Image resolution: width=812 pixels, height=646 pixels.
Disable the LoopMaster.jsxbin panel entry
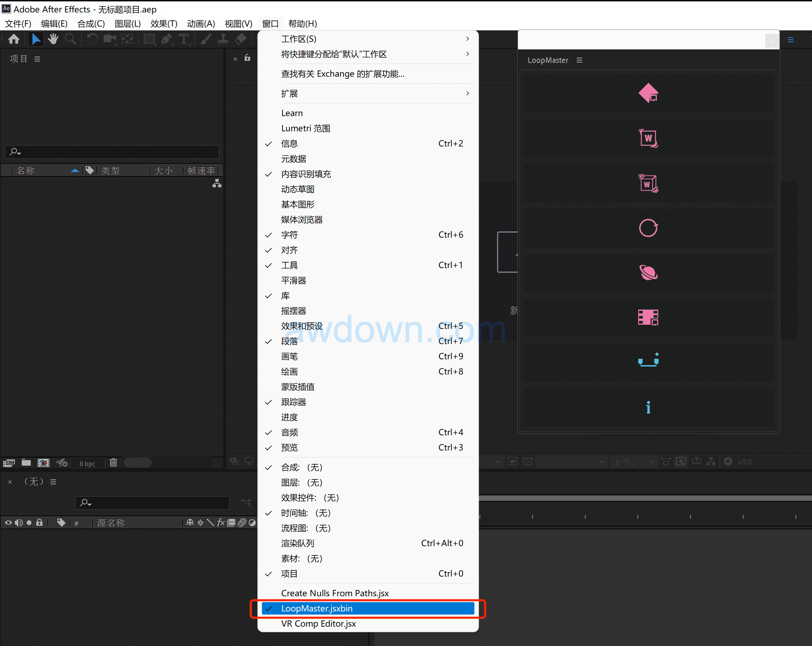coord(317,608)
